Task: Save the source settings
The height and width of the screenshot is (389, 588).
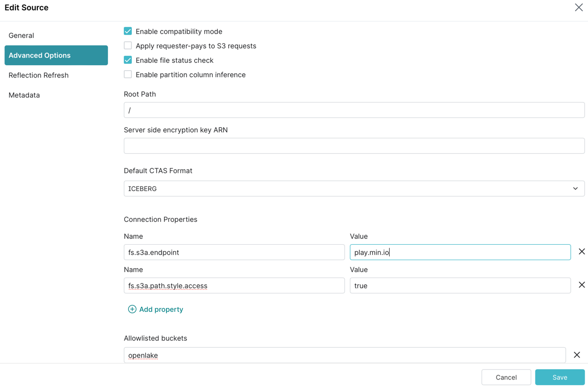Action: pyautogui.click(x=560, y=377)
